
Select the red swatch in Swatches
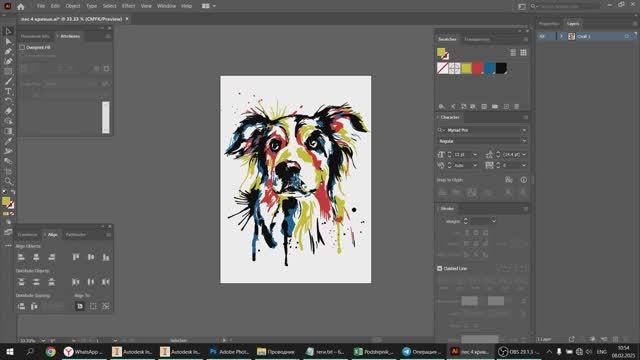coord(478,68)
